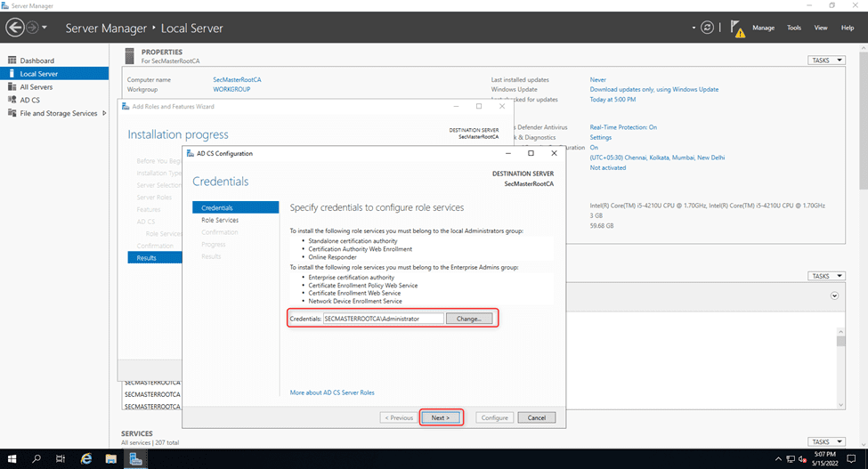Click the All Servers icon in sidebar

[x=12, y=87]
